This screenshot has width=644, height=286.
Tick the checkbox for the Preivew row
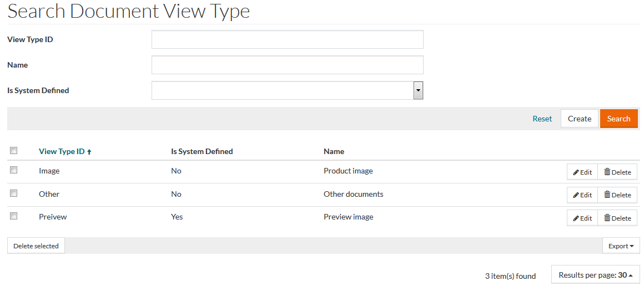[x=14, y=216]
